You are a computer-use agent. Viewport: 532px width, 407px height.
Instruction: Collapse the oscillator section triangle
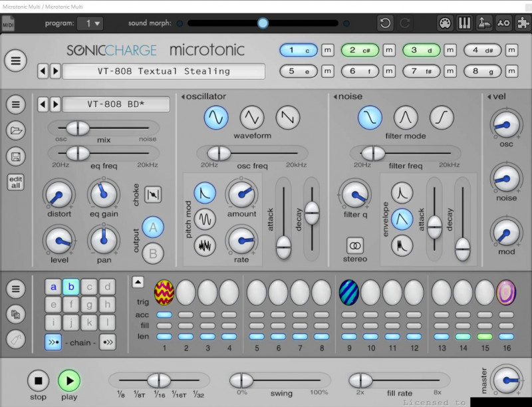click(x=183, y=97)
